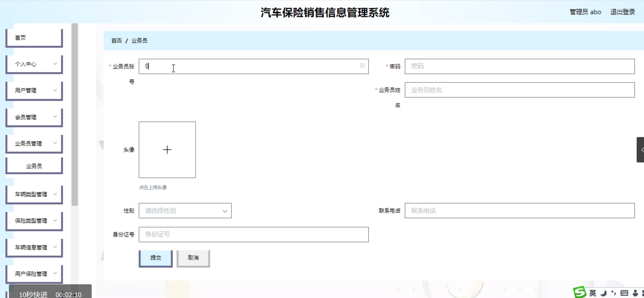The width and height of the screenshot is (644, 298).
Task: Clear the 业务员账号 field with the circle-x icon
Action: 362,65
